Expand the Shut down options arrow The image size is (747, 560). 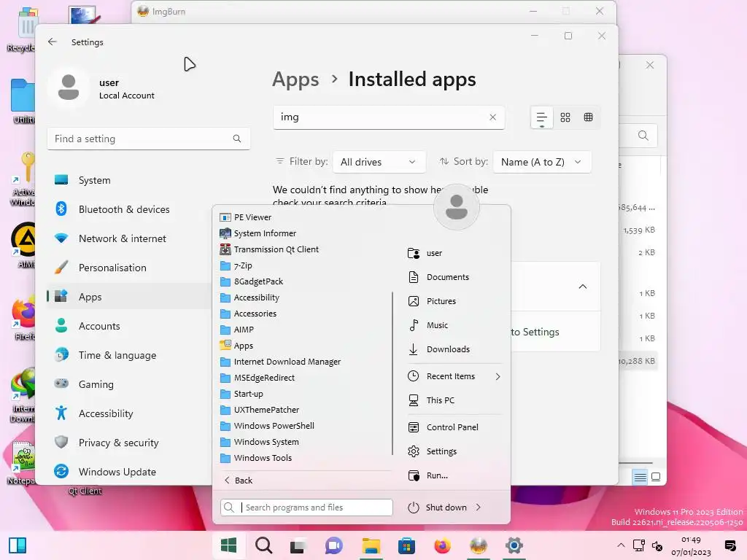479,507
